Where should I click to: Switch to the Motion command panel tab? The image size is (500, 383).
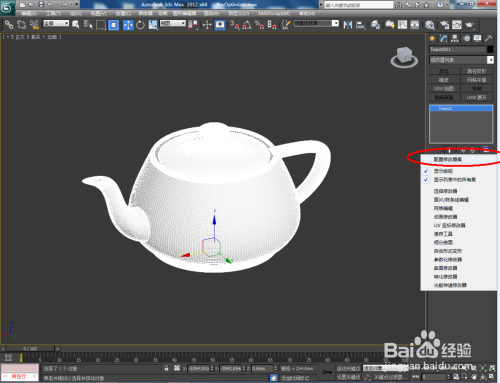click(x=467, y=38)
